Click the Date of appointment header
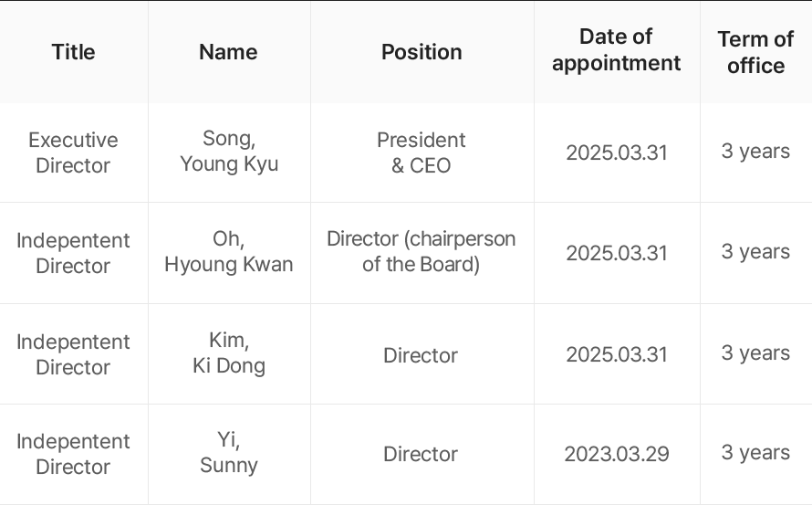Viewport: 812px width, 505px height. click(616, 50)
